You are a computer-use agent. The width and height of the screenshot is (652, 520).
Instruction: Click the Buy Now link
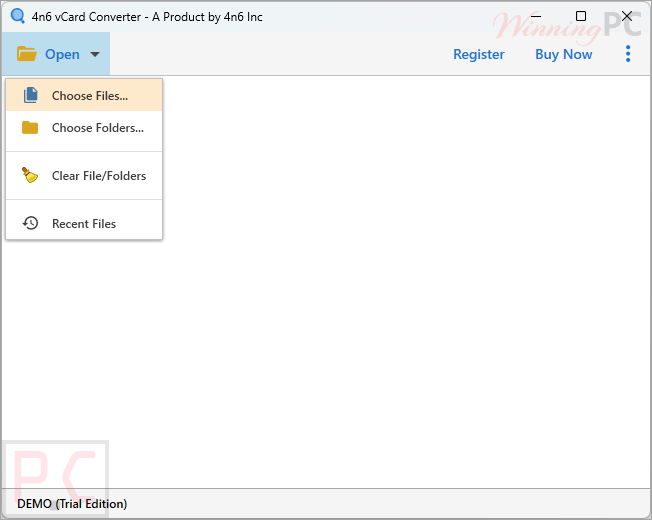click(x=563, y=54)
